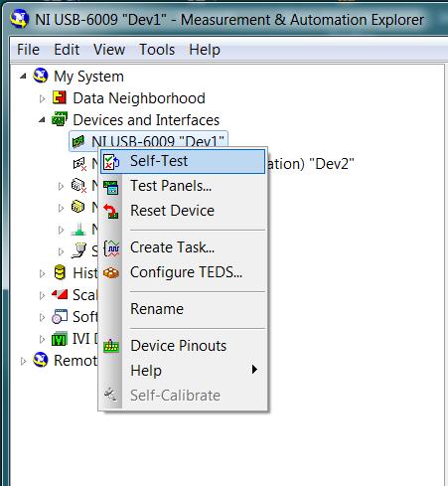Image resolution: width=448 pixels, height=486 pixels.
Task: Select Devices and Interfaces tree label
Action: pyautogui.click(x=146, y=120)
